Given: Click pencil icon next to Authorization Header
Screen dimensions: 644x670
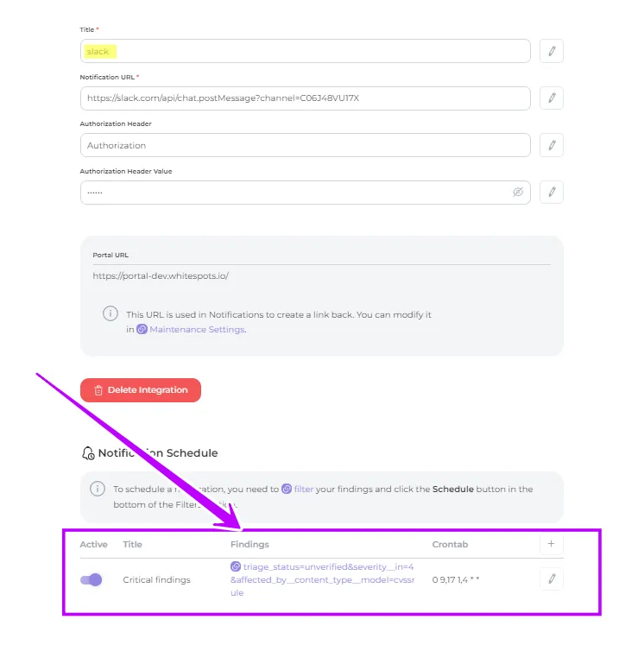Looking at the screenshot, I should [x=552, y=145].
